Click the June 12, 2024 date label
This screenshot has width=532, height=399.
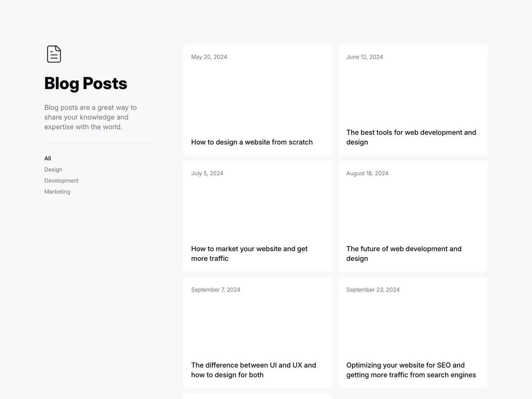point(364,57)
